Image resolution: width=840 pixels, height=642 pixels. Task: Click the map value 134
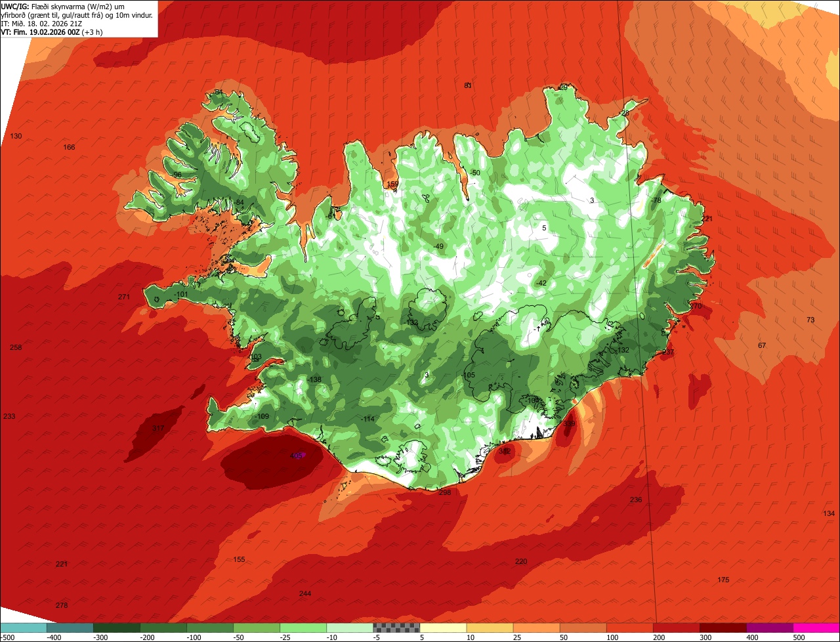pos(829,513)
